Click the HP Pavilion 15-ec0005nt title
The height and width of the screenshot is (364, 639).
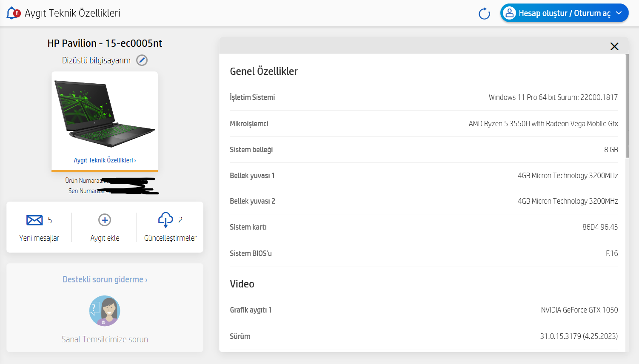(105, 43)
